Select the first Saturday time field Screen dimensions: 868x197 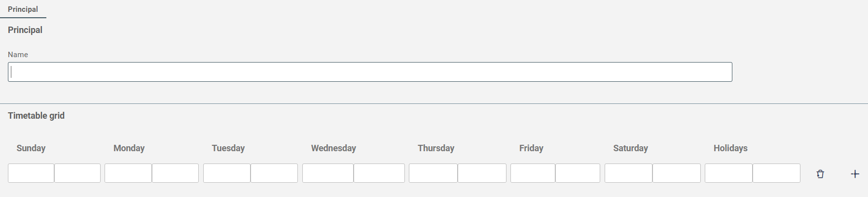tap(628, 173)
